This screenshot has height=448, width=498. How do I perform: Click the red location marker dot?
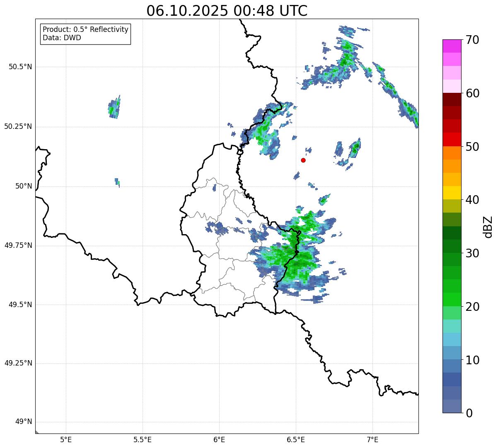pos(303,160)
